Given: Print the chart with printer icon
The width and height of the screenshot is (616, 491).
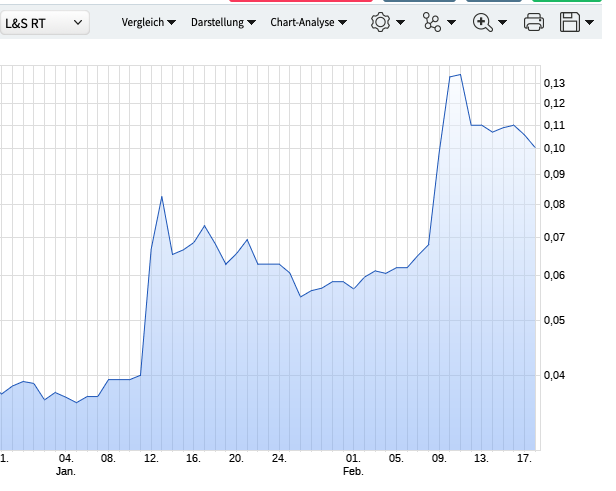Looking at the screenshot, I should coord(534,22).
